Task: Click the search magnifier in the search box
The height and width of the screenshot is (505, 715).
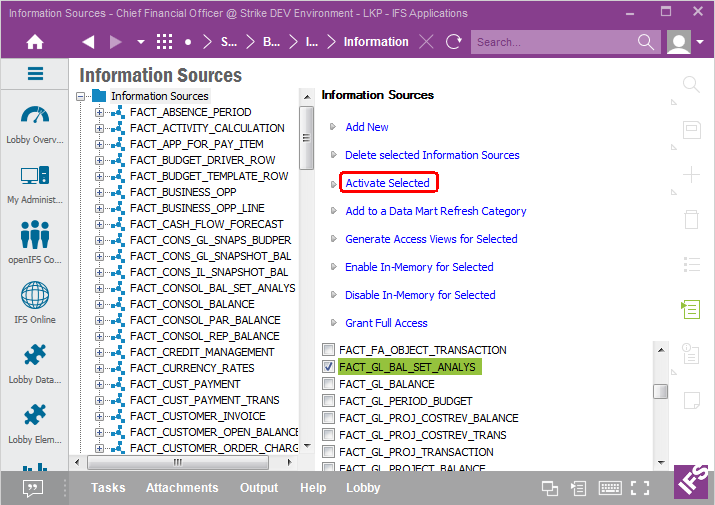Action: (646, 42)
